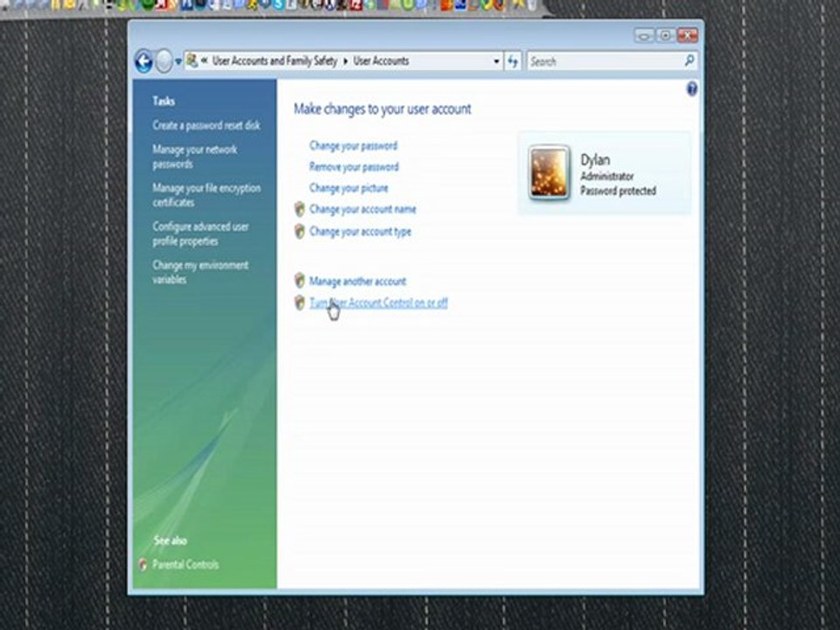Click shield icon beside Turn User Account Control
Image resolution: width=840 pixels, height=630 pixels.
click(300, 303)
